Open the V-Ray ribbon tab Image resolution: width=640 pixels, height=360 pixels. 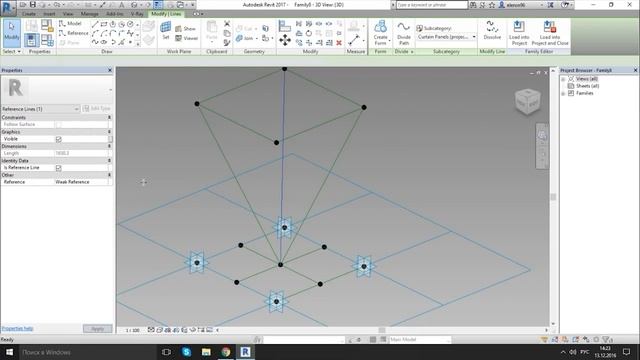[x=137, y=14]
